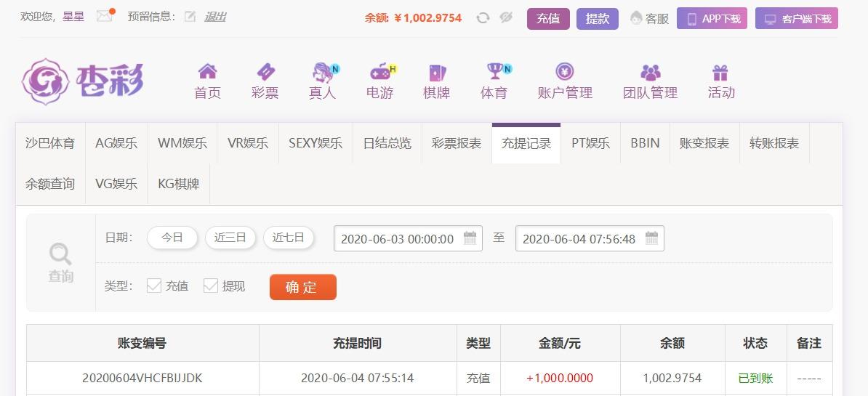Click the 已到账 status cell
The width and height of the screenshot is (868, 396).
click(755, 379)
